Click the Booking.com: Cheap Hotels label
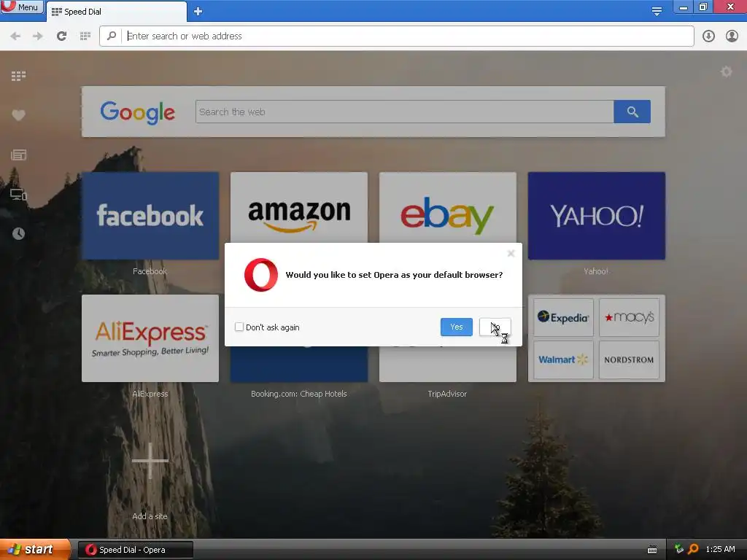 tap(298, 394)
